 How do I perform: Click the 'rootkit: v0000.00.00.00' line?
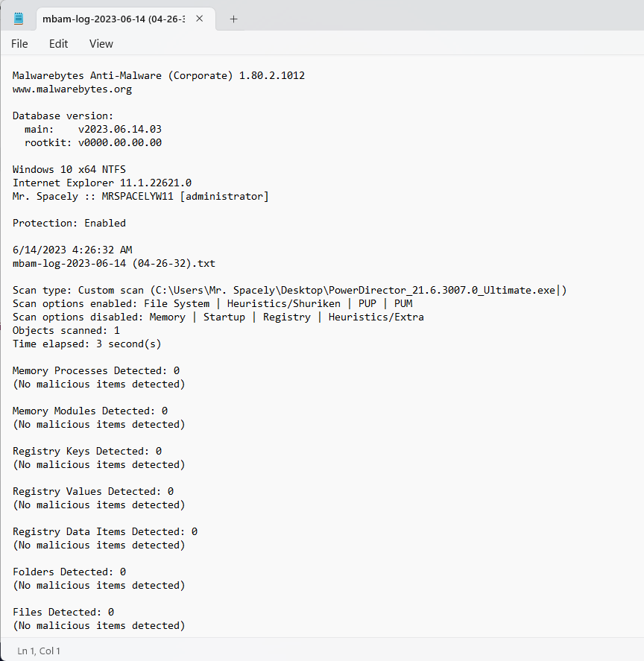(92, 142)
